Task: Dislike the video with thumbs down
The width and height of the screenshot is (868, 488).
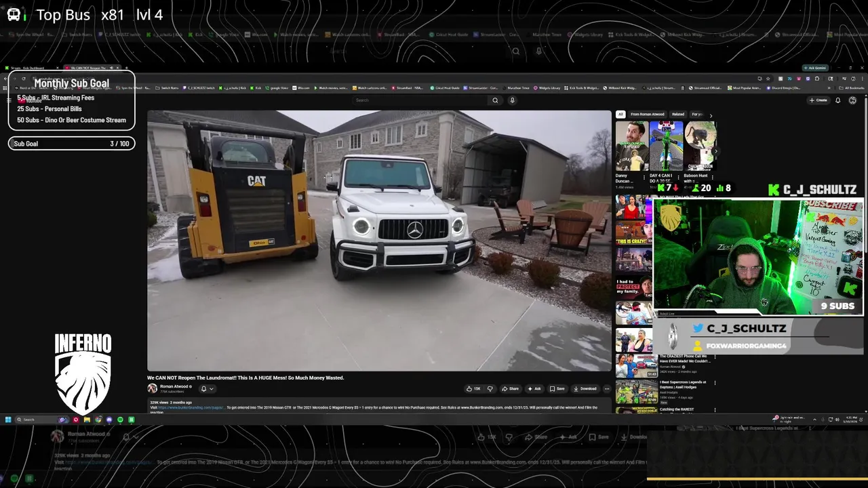Action: click(490, 388)
